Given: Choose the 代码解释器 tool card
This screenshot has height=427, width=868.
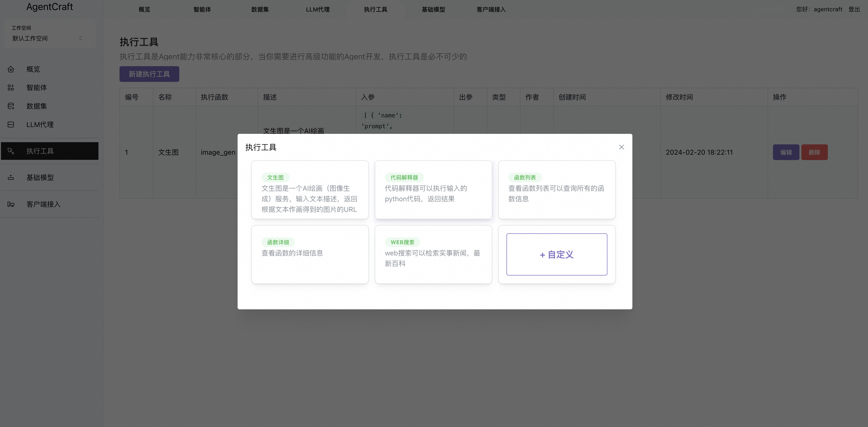Looking at the screenshot, I should click(x=433, y=189).
